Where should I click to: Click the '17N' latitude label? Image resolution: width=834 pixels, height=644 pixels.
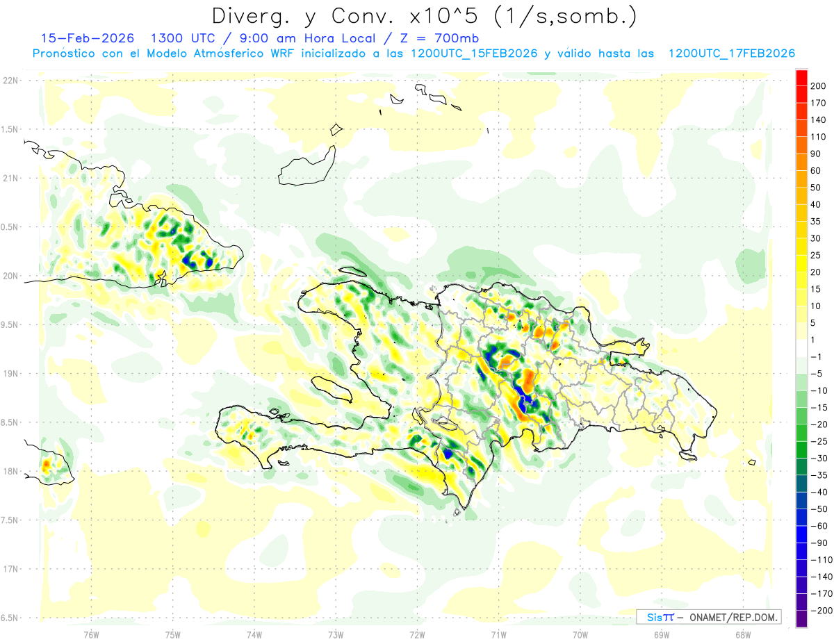pyautogui.click(x=10, y=569)
